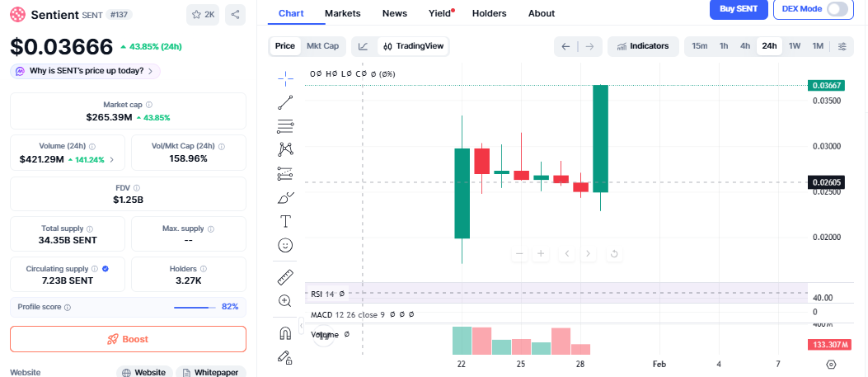The height and width of the screenshot is (377, 868).
Task: Switch chart to Mkt Cap view
Action: tap(322, 46)
